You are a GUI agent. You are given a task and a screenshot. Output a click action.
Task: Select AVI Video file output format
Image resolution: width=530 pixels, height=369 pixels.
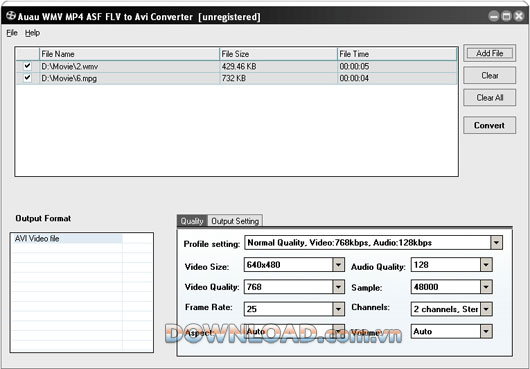pos(67,239)
